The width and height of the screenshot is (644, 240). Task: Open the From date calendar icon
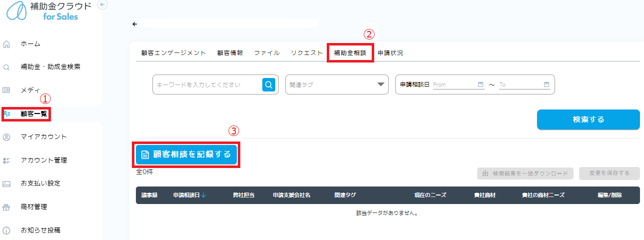(x=481, y=84)
